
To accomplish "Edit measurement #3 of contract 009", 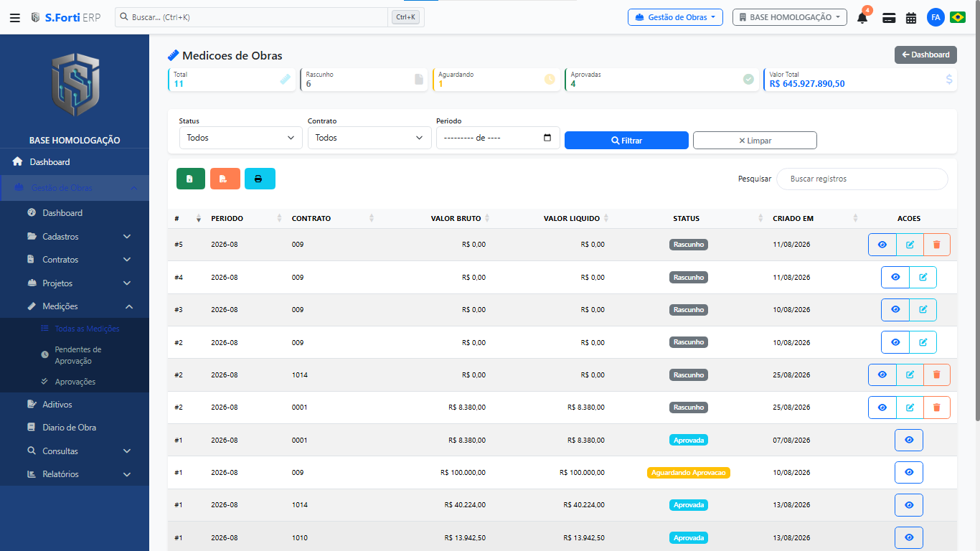I will tap(923, 310).
